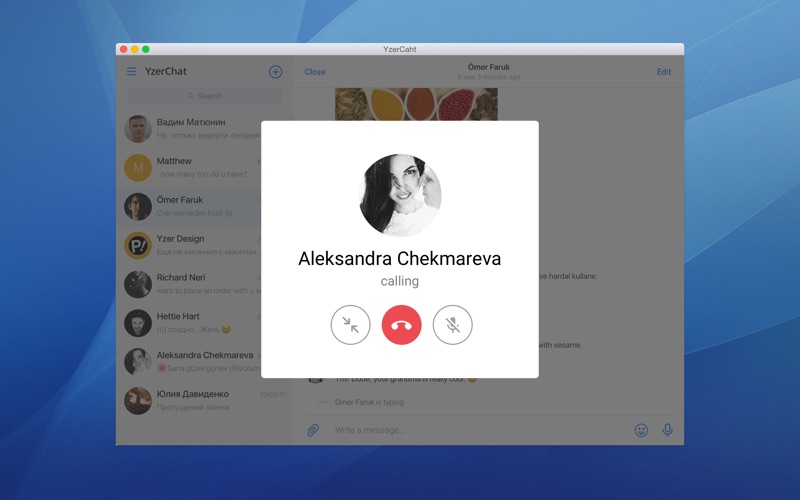800x500 pixels.
Task: Open the chat with Юлия Давиденко
Action: [x=205, y=400]
